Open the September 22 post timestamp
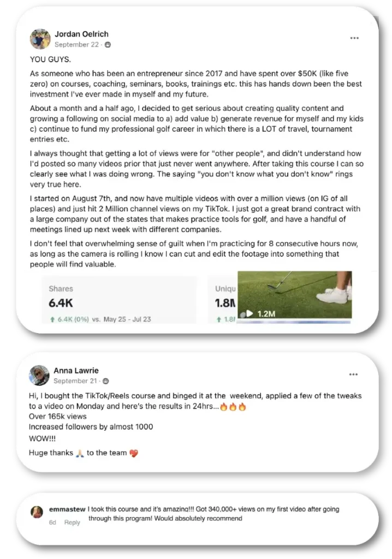Image resolution: width=392 pixels, height=559 pixels. (76, 45)
